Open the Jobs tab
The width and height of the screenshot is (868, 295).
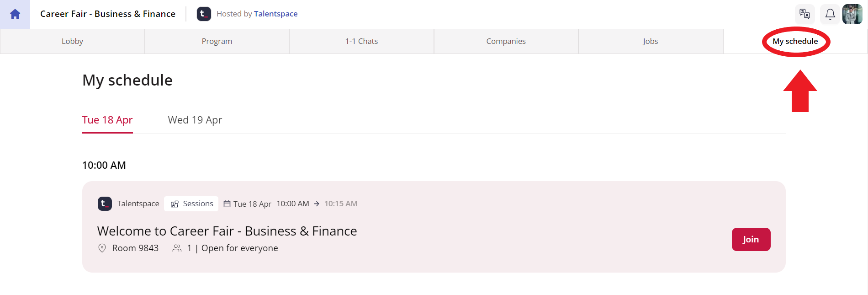click(651, 41)
